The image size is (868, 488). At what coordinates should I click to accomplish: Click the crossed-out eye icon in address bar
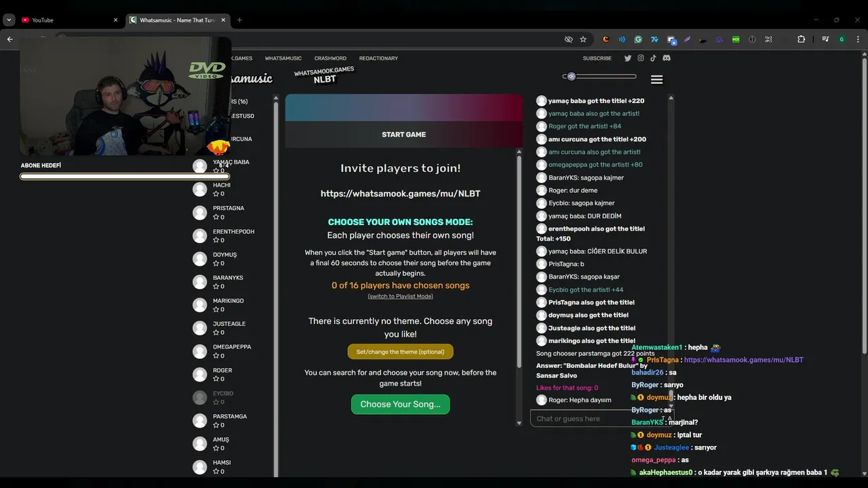[569, 39]
